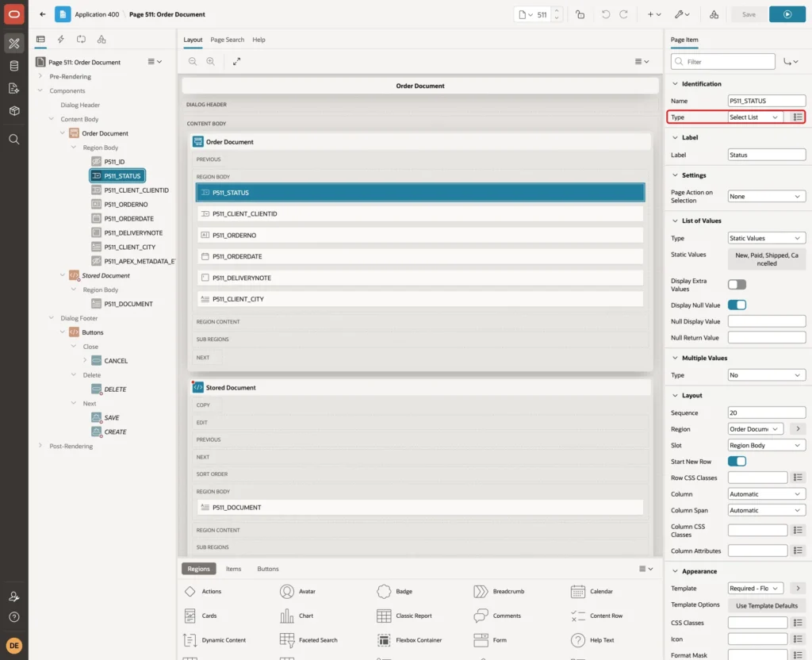
Task: Open the App Builder icon in left sidebar
Action: pyautogui.click(x=14, y=44)
